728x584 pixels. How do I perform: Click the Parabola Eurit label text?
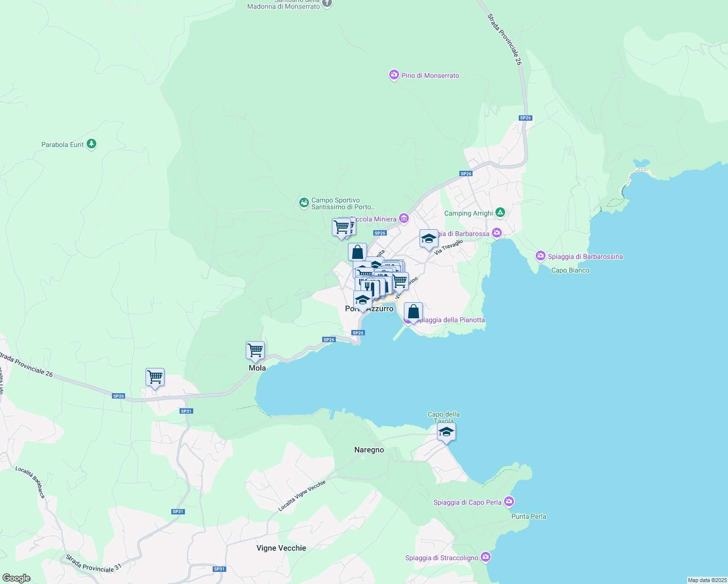pyautogui.click(x=63, y=145)
